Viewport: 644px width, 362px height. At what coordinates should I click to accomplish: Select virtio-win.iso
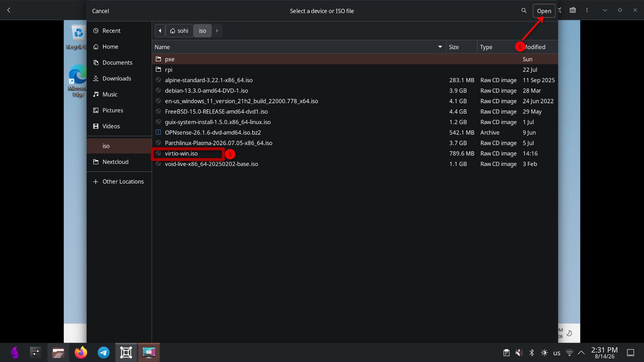(x=355, y=153)
